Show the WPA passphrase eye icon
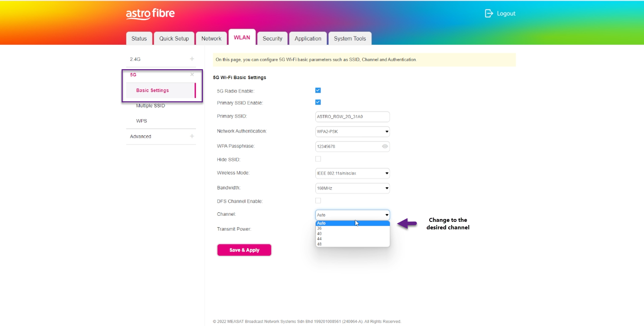644x326 pixels. click(x=385, y=146)
